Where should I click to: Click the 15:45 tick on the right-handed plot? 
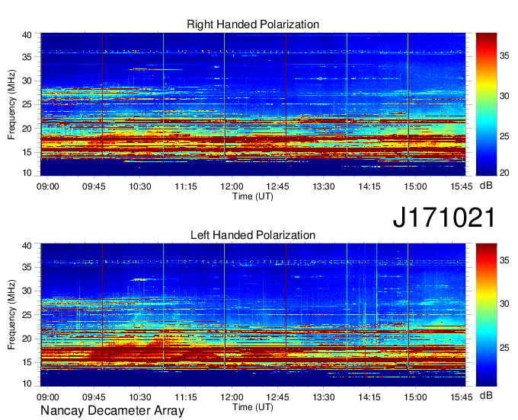(462, 186)
